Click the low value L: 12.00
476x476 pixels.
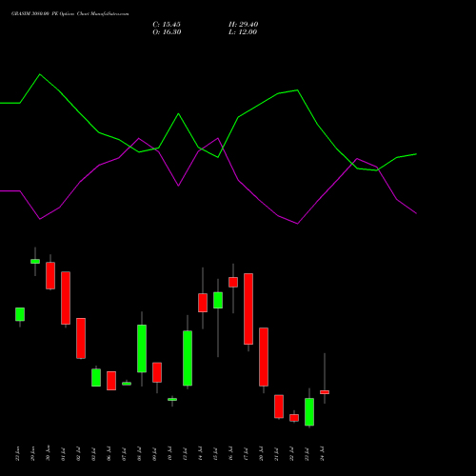[x=243, y=32]
